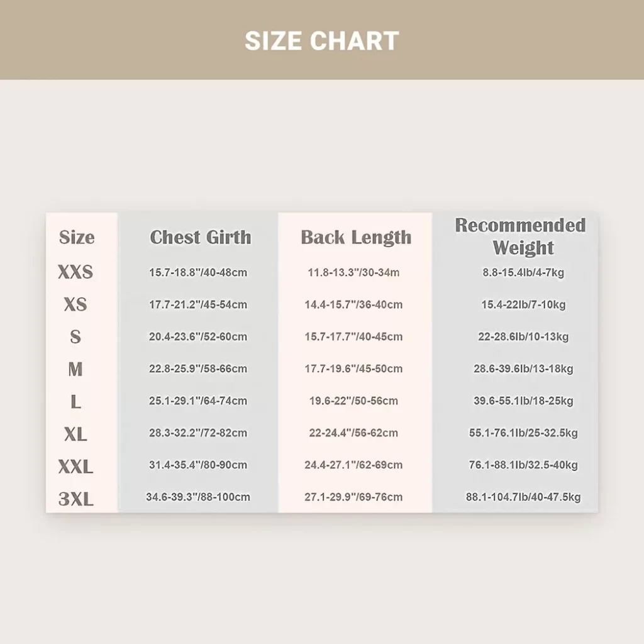Click the Chest Girth column header
The width and height of the screenshot is (644, 644).
coord(201,237)
